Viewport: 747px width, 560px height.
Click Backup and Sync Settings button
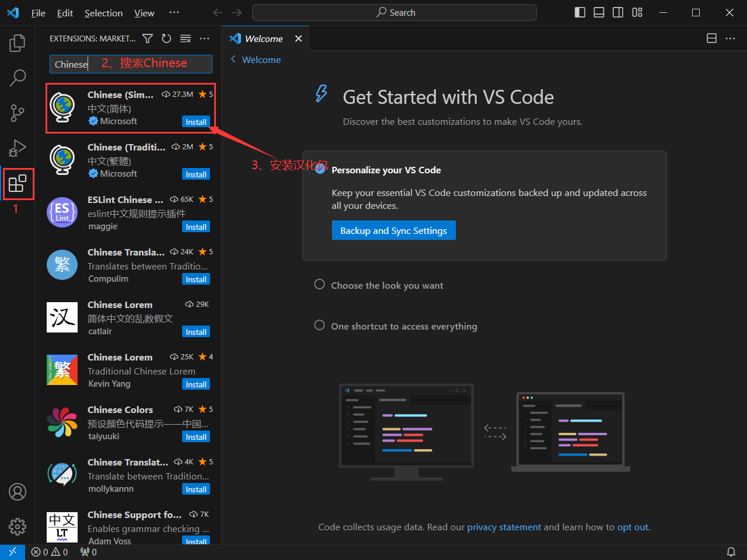click(394, 230)
